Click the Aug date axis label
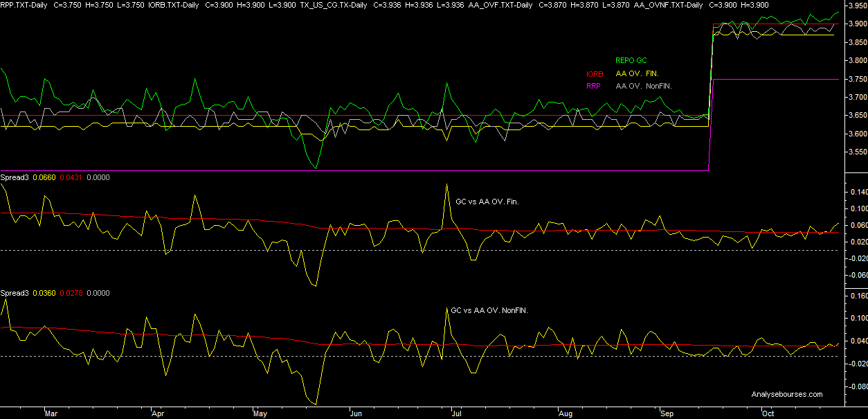Viewport: 868px width, 419px height. [566, 413]
